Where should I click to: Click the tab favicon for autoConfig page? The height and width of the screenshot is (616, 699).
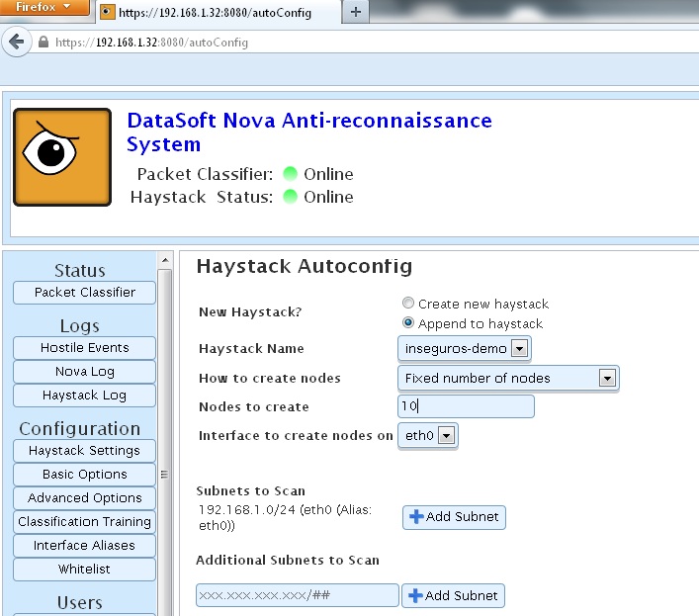tap(107, 13)
